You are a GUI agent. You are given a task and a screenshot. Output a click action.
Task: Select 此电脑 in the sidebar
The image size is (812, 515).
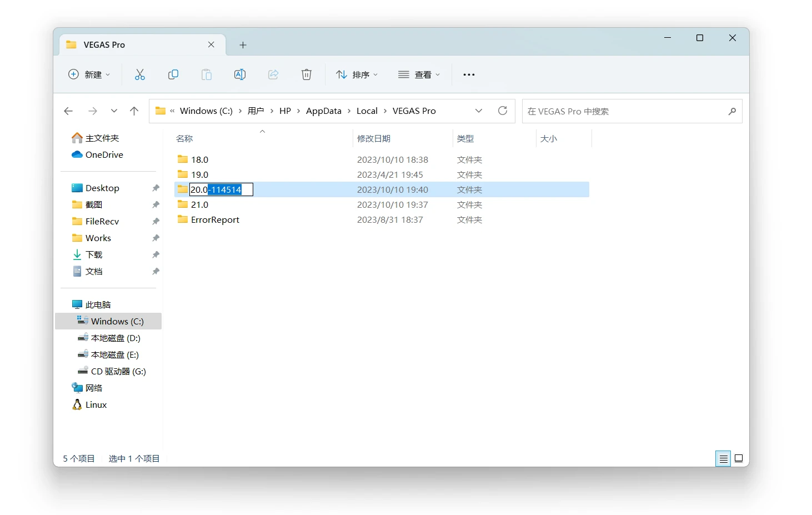tap(92, 305)
